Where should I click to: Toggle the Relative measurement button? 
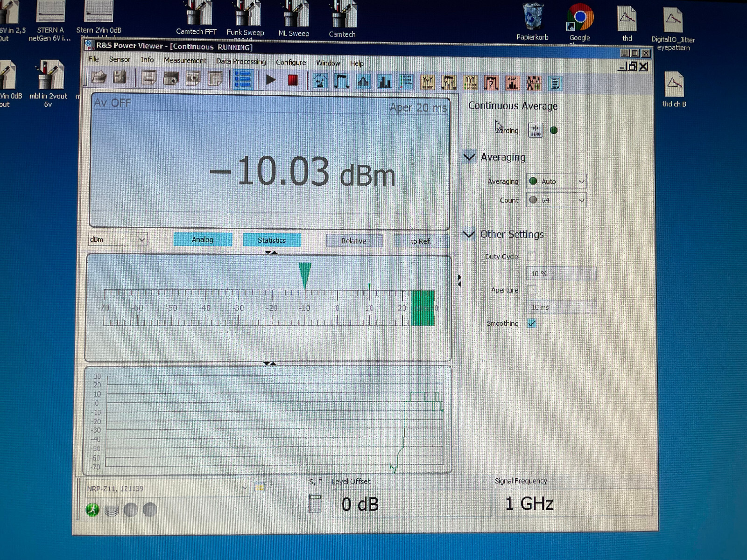click(353, 241)
